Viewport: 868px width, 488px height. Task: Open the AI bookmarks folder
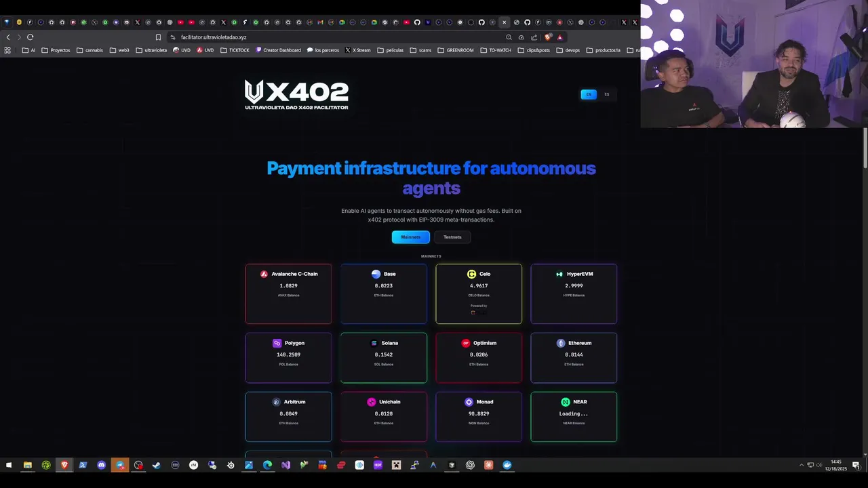tap(28, 50)
